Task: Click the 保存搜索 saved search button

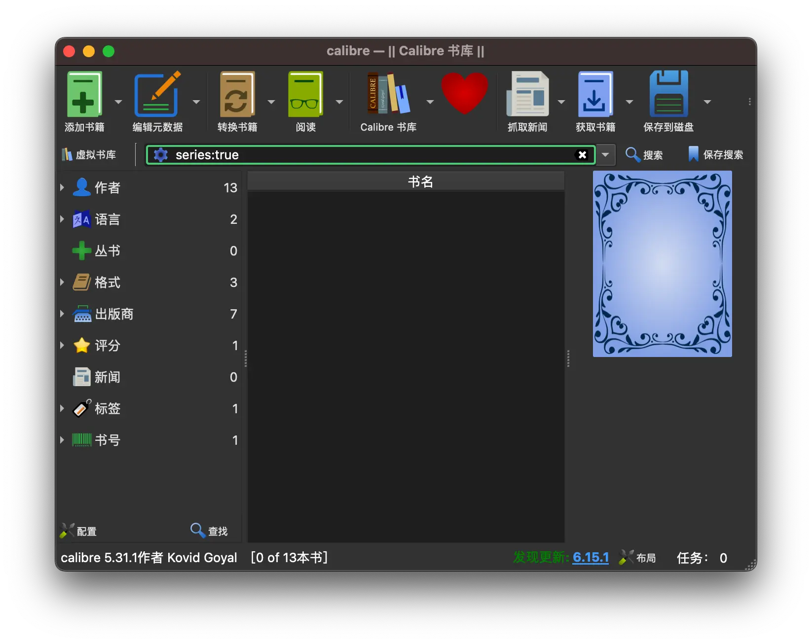Action: (x=715, y=155)
